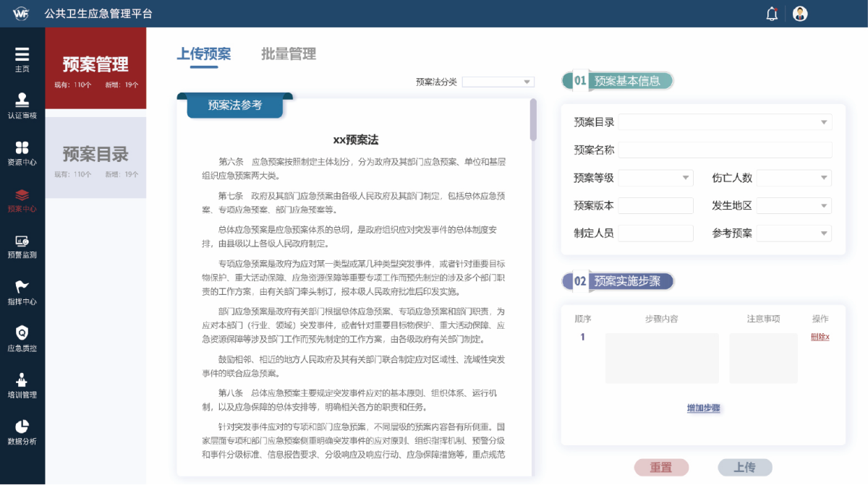
Task: Click the 预案名称 input field
Action: pos(725,150)
